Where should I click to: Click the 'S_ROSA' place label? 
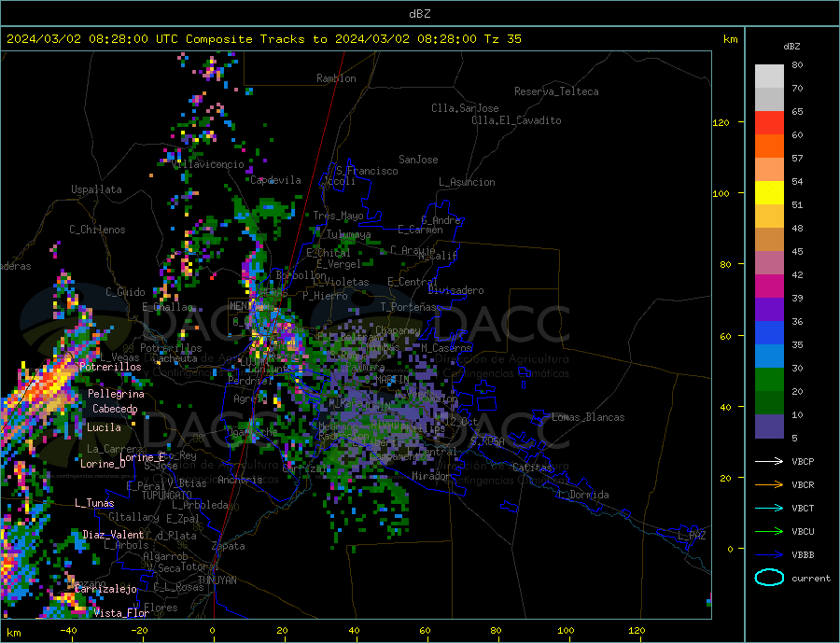487,441
